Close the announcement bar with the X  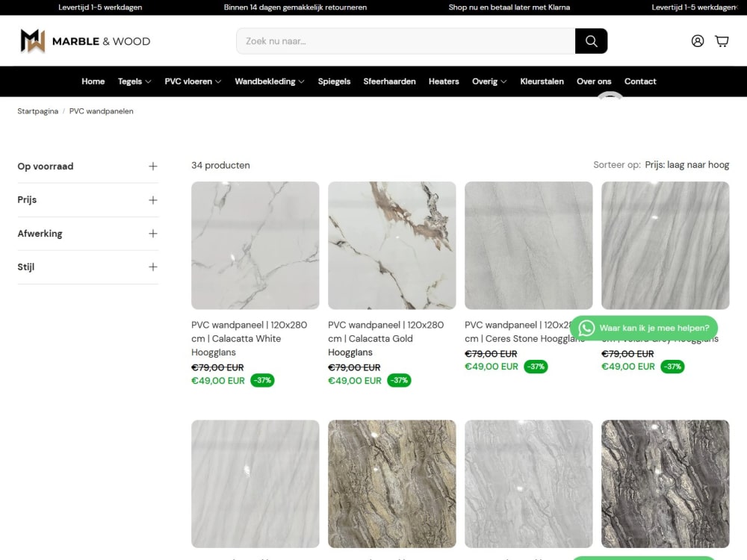point(737,7)
